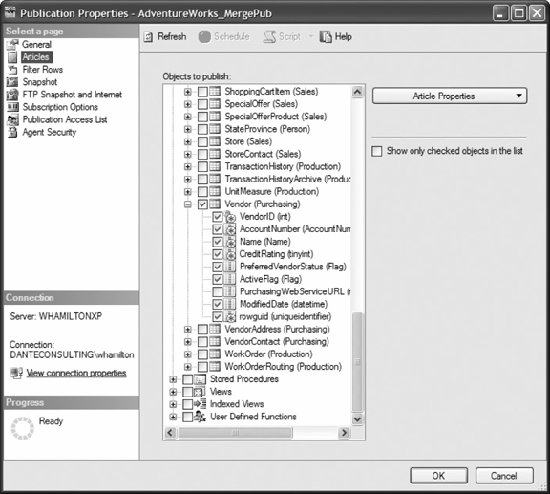Check the VendorAddress (Purchasing) checkbox
550x494 pixels.
[203, 329]
